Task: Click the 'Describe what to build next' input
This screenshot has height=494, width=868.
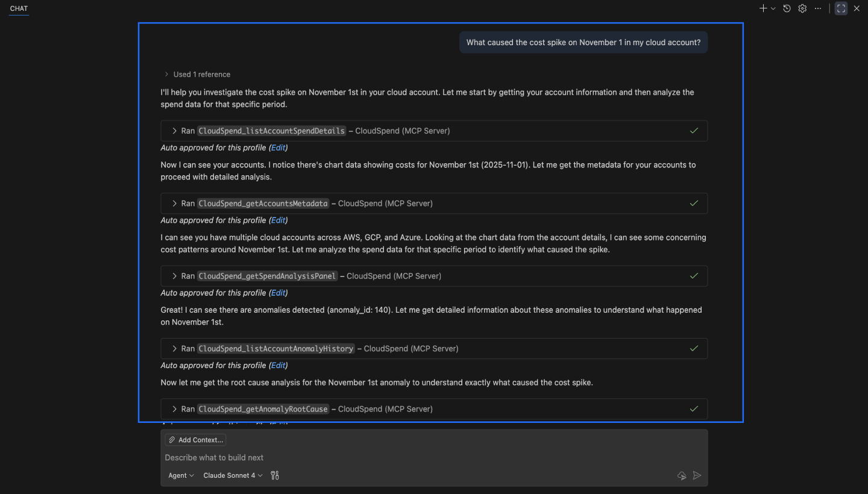Action: tap(422, 457)
